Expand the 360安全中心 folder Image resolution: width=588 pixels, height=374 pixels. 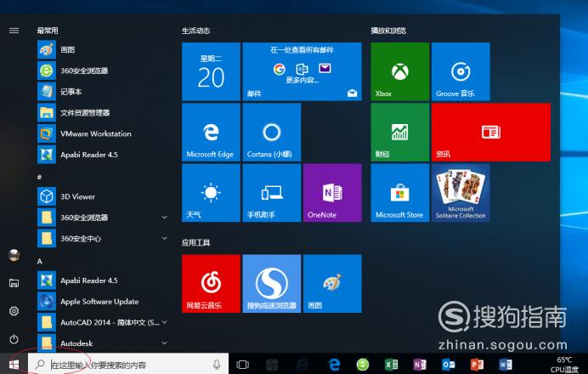pyautogui.click(x=104, y=239)
